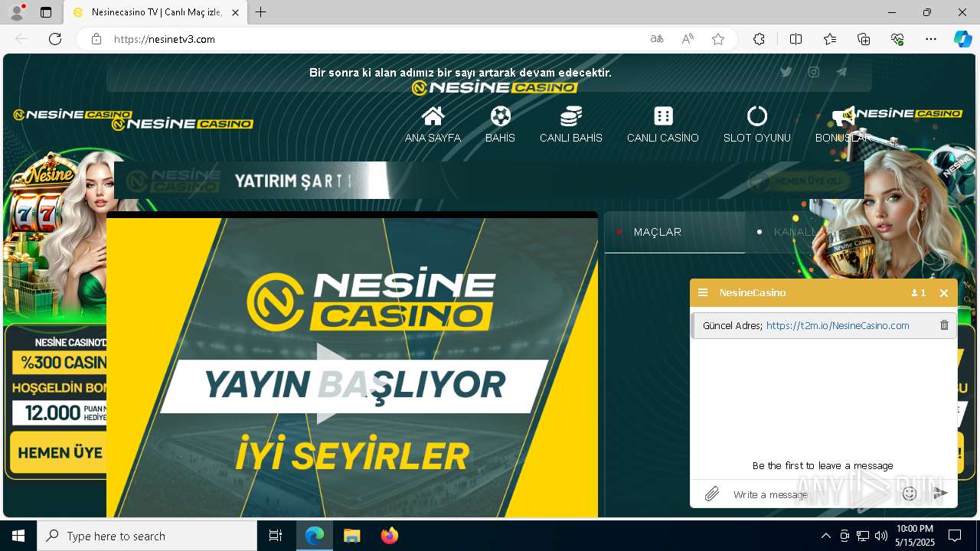Viewport: 980px width, 551px height.
Task: Go back in browser history
Action: click(x=21, y=39)
